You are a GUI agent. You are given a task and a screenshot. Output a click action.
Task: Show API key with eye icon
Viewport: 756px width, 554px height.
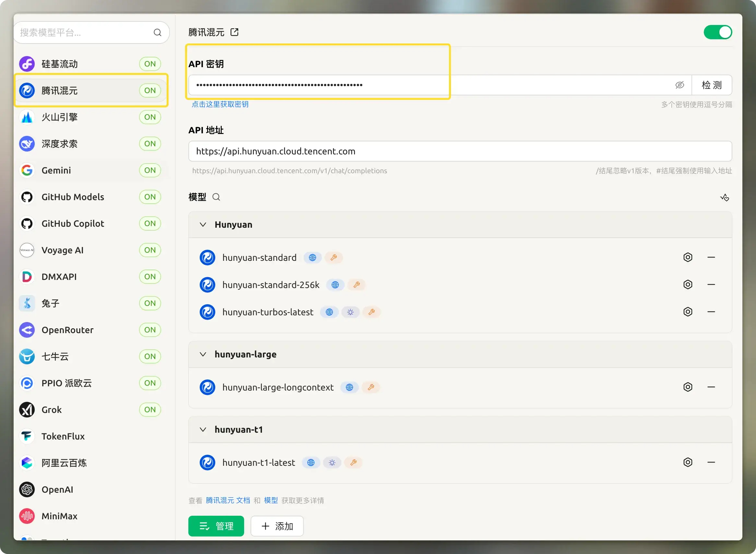[679, 85]
